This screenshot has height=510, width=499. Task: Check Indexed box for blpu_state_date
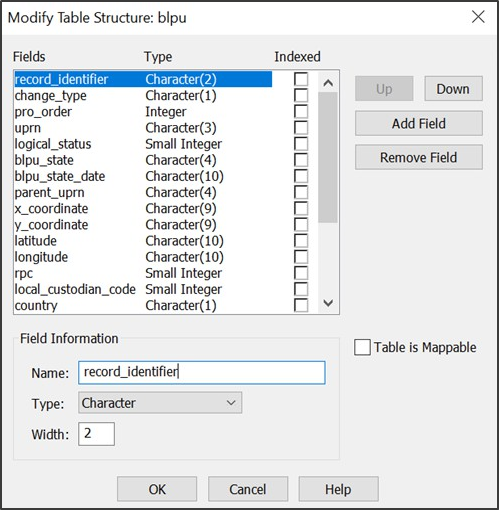(301, 176)
